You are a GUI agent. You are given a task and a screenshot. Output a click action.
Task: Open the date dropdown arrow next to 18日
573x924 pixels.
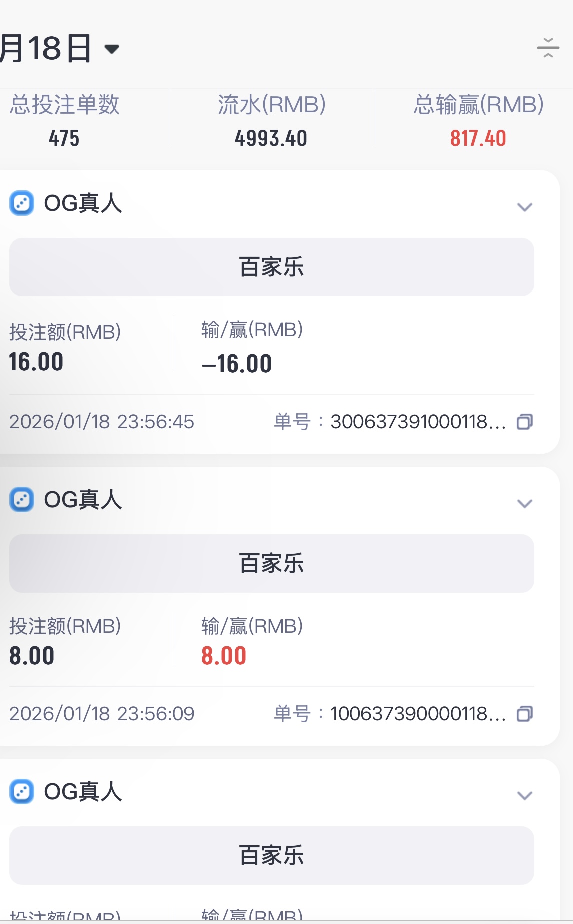point(112,49)
